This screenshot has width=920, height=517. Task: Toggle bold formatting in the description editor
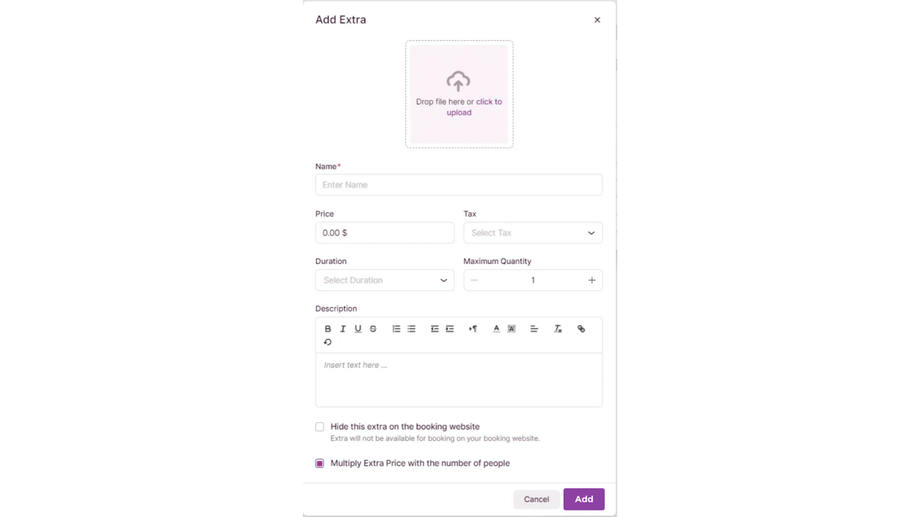[x=328, y=329]
